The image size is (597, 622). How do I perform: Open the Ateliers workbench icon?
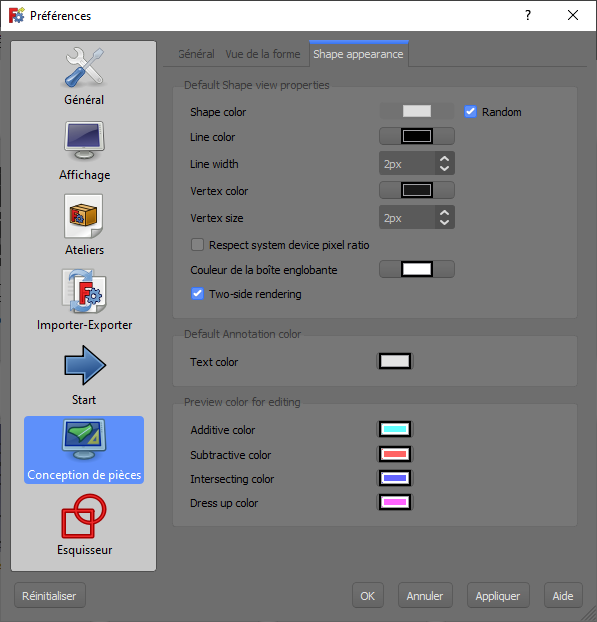pos(84,216)
